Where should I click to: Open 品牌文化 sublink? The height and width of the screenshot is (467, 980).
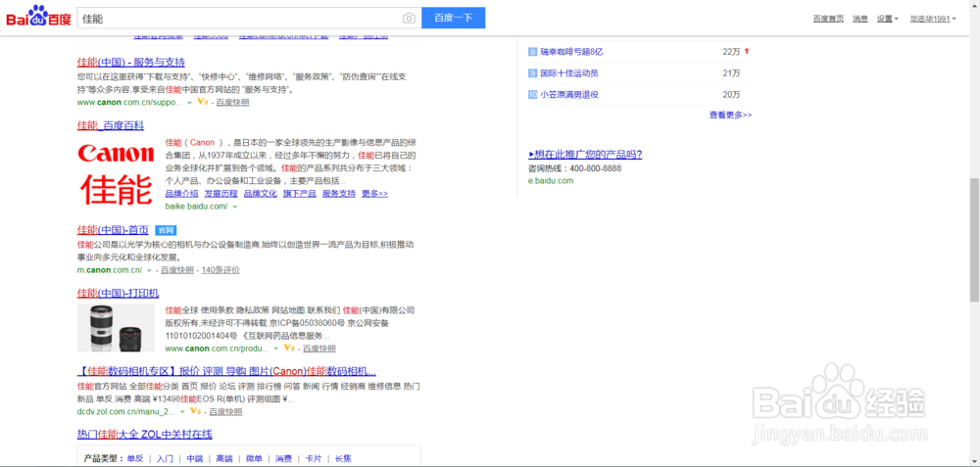[x=260, y=194]
